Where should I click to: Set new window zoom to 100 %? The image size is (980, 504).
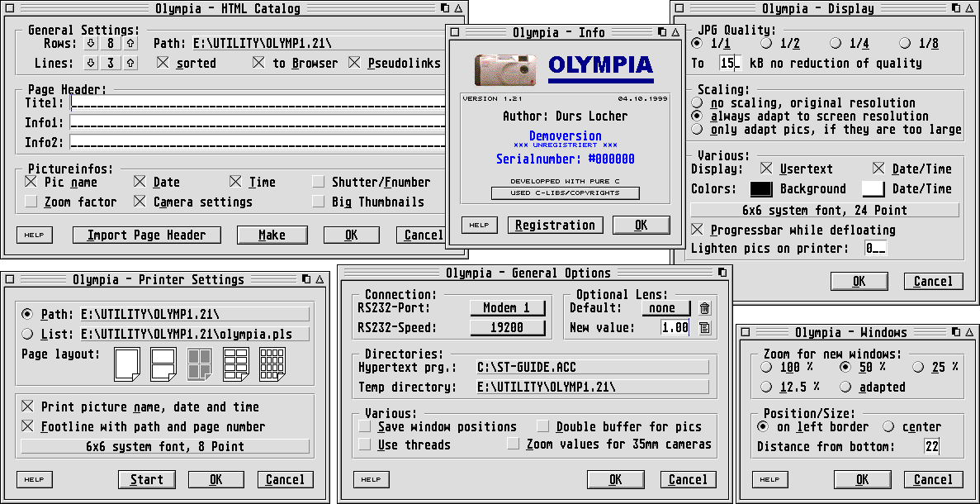[x=765, y=367]
